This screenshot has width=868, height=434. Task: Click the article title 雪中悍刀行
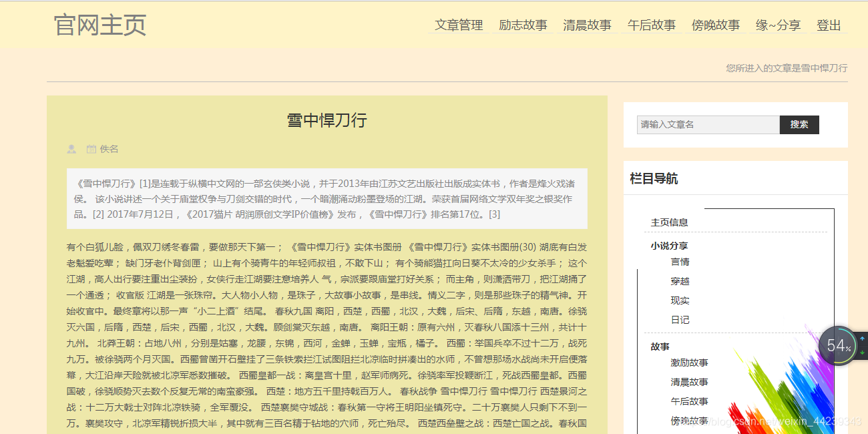[327, 120]
